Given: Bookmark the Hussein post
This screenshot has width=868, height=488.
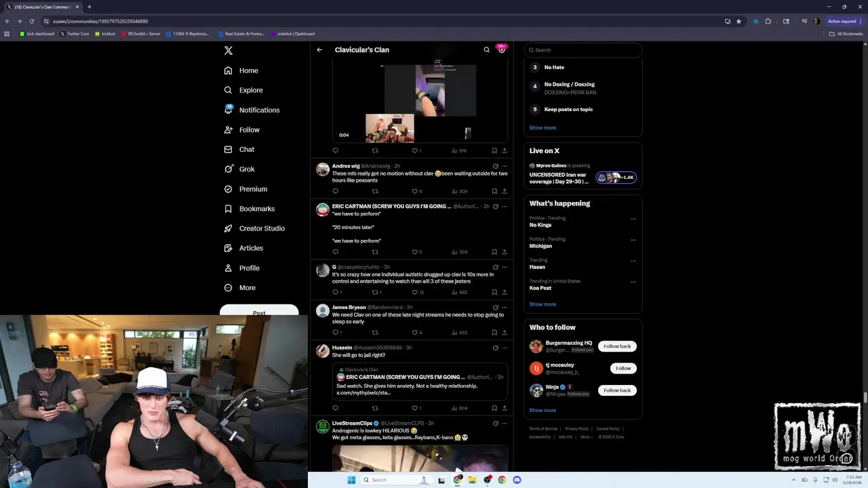Looking at the screenshot, I should click(494, 408).
